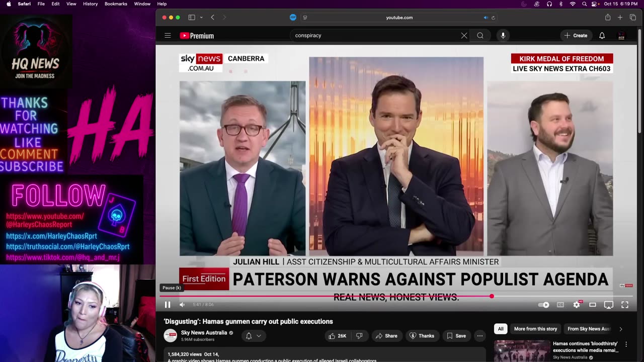This screenshot has height=362, width=644.
Task: Toggle the Safari sidebar button
Action: tap(192, 18)
